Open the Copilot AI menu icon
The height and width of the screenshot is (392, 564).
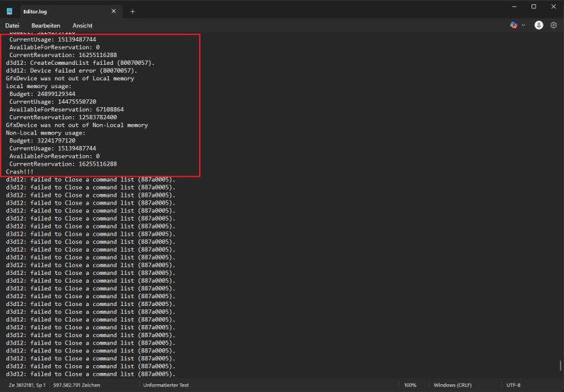[514, 25]
